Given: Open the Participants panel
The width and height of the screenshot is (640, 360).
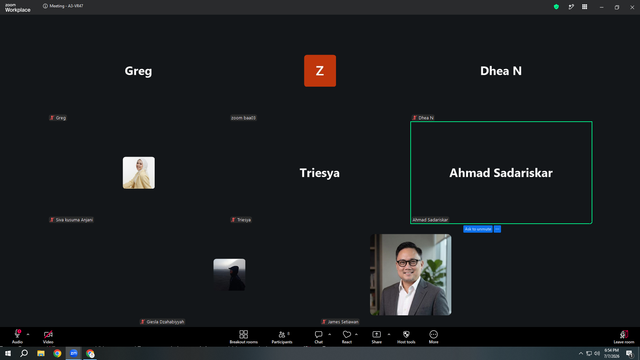Looking at the screenshot, I should coord(282,337).
